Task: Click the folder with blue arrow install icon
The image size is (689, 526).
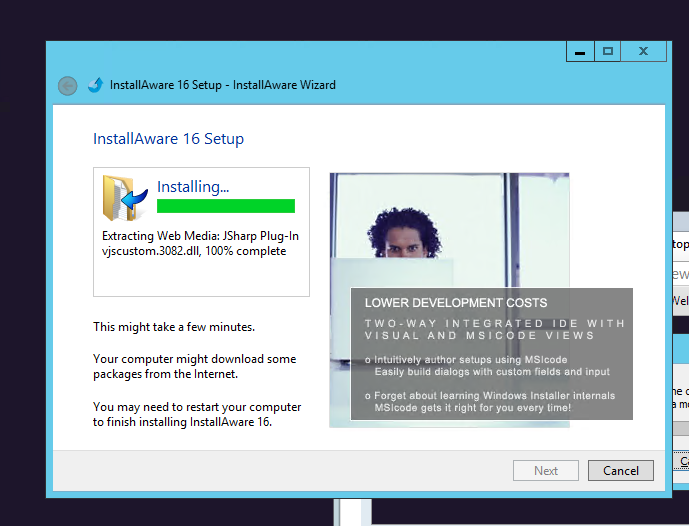Action: 125,197
